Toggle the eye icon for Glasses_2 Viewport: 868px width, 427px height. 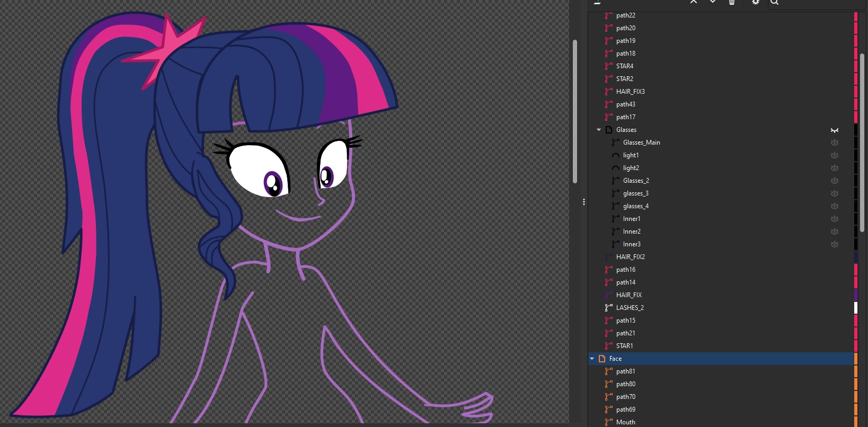pos(835,181)
